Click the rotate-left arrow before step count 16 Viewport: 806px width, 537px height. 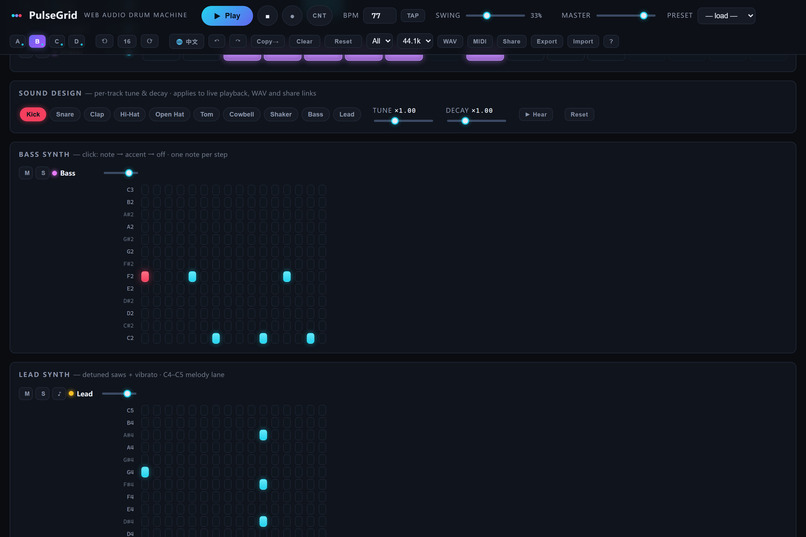click(104, 42)
